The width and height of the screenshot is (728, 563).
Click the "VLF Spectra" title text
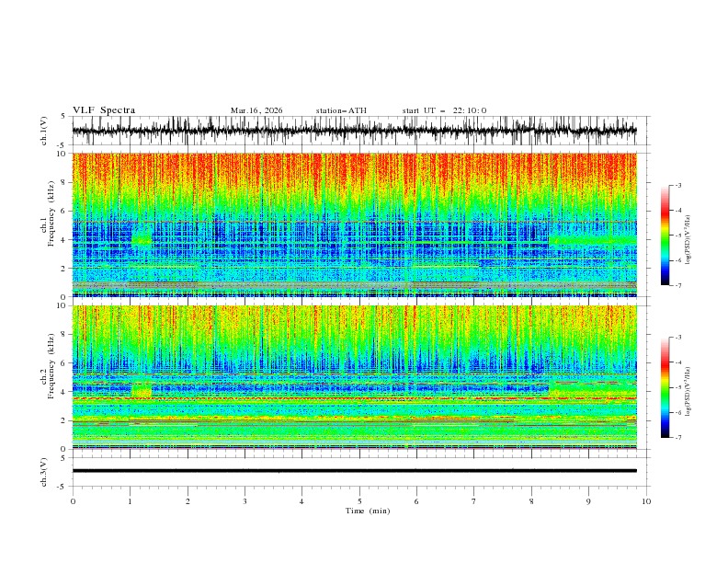(x=104, y=110)
